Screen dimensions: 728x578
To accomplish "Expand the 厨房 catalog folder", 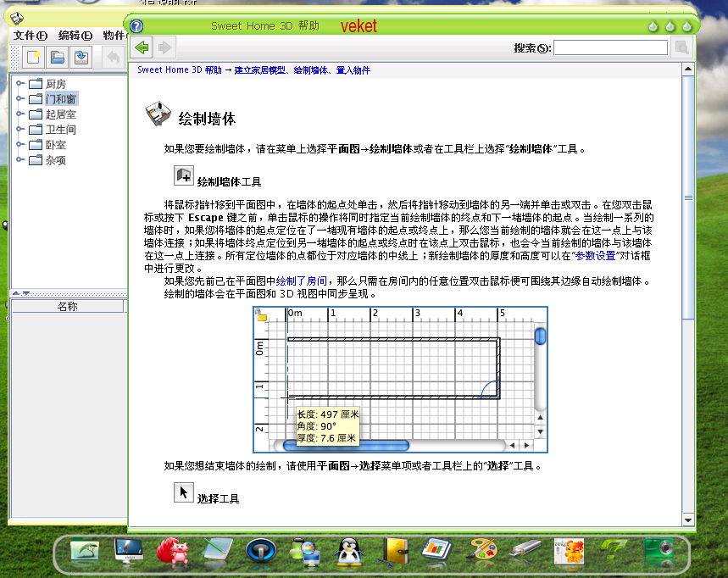I will (19, 84).
